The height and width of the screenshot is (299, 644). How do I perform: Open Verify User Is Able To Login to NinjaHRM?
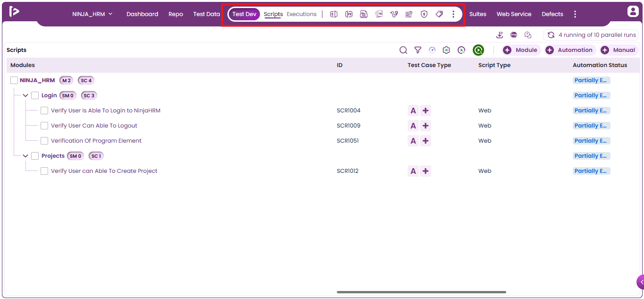(x=106, y=111)
